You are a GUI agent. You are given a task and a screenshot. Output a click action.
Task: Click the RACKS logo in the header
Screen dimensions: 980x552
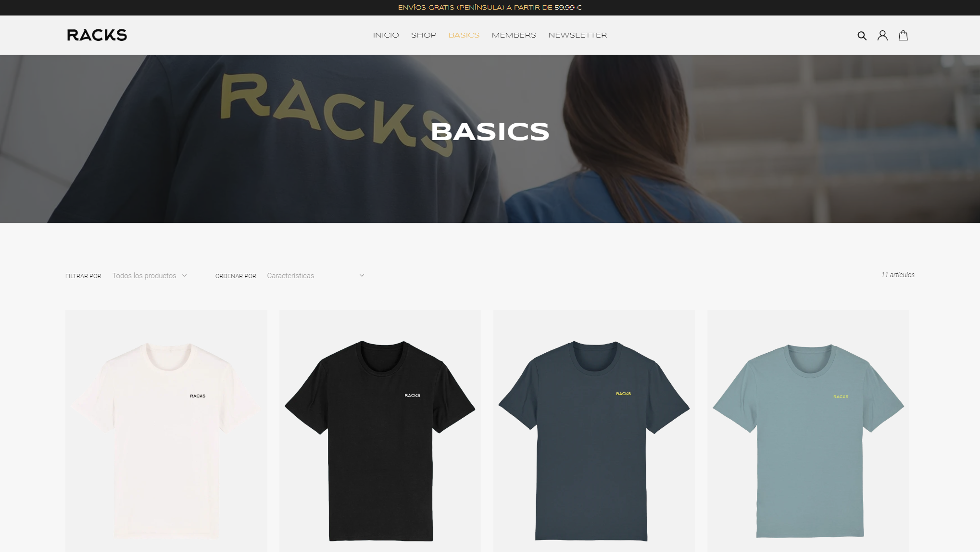point(97,35)
